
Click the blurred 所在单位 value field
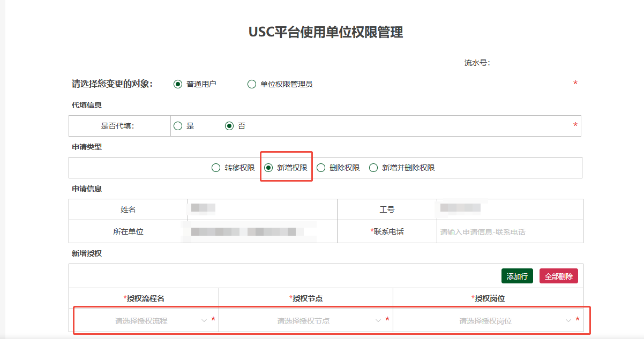[244, 232]
